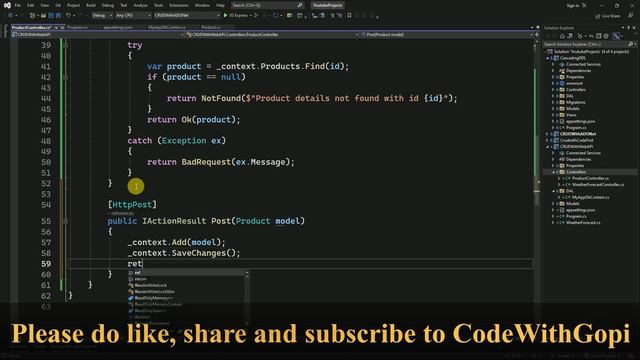The image size is (640, 360).
Task: Click the magnifier icon in the top search box
Action: pyautogui.click(x=300, y=5)
